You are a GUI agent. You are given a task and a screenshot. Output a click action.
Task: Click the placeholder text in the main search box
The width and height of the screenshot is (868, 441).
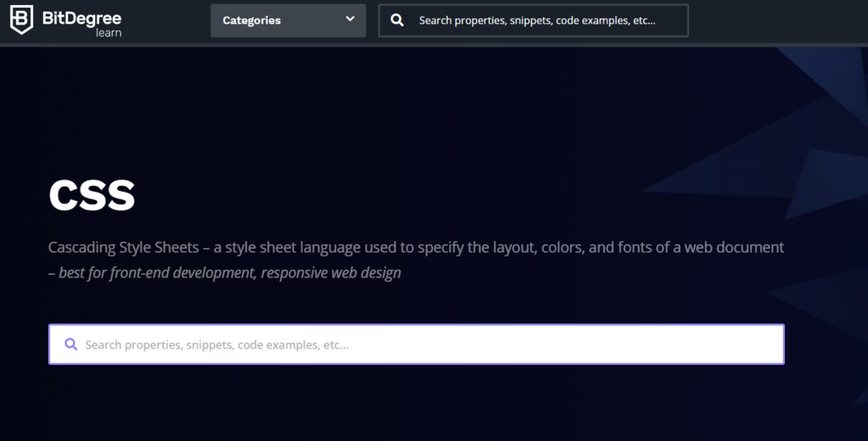(x=217, y=345)
